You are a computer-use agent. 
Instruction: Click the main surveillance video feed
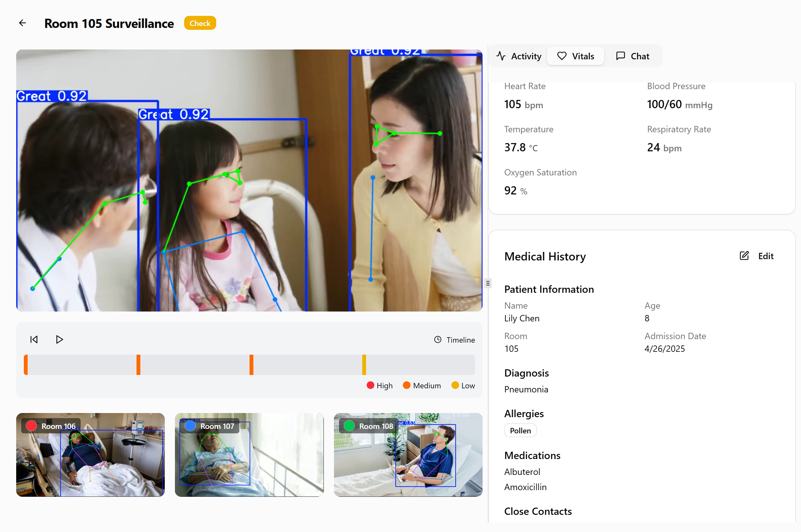click(x=249, y=180)
